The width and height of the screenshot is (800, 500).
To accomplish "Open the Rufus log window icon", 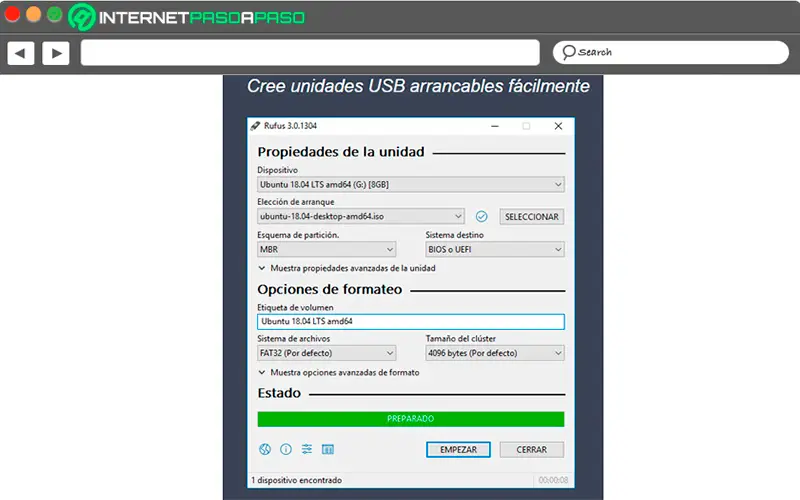I will [328, 449].
